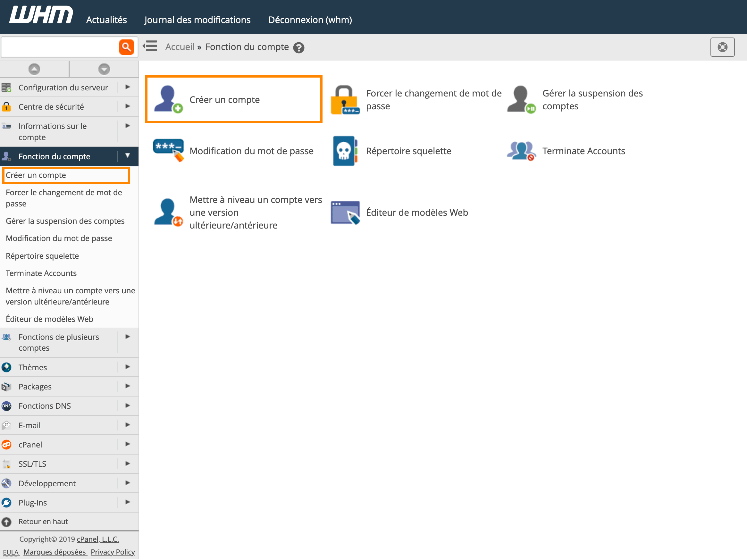747x560 pixels.
Task: Click the Configuration du serveur sidebar icon
Action: pyautogui.click(x=6, y=88)
